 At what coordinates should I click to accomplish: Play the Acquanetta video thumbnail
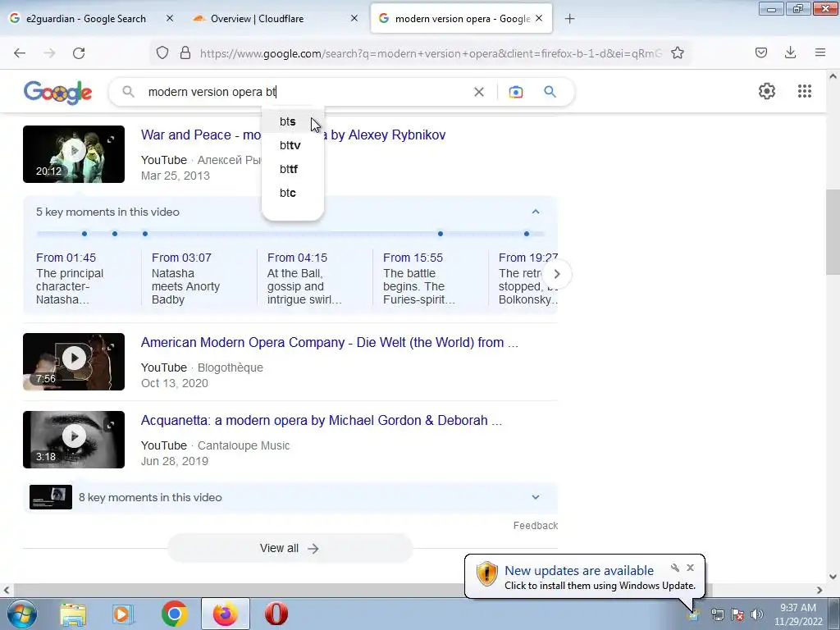coord(74,440)
